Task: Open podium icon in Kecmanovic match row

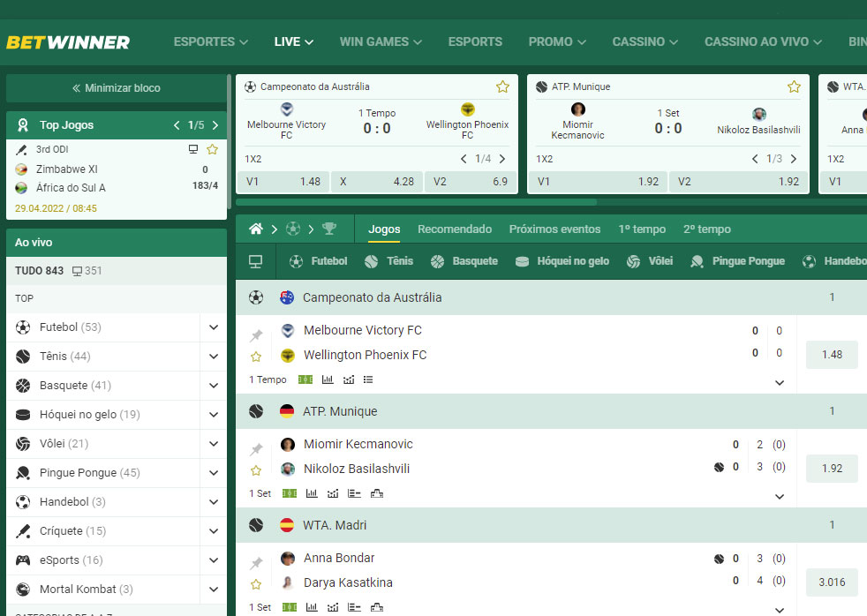Action: pos(376,493)
